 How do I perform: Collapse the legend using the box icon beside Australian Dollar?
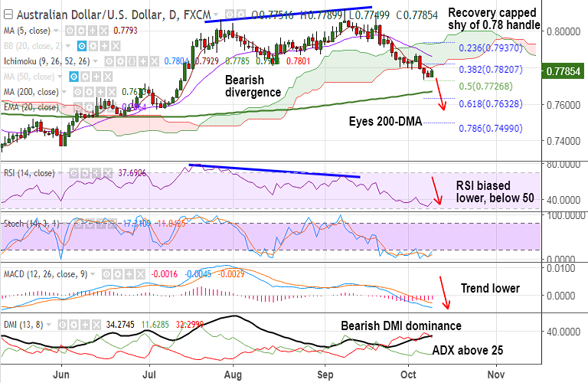tap(8, 15)
